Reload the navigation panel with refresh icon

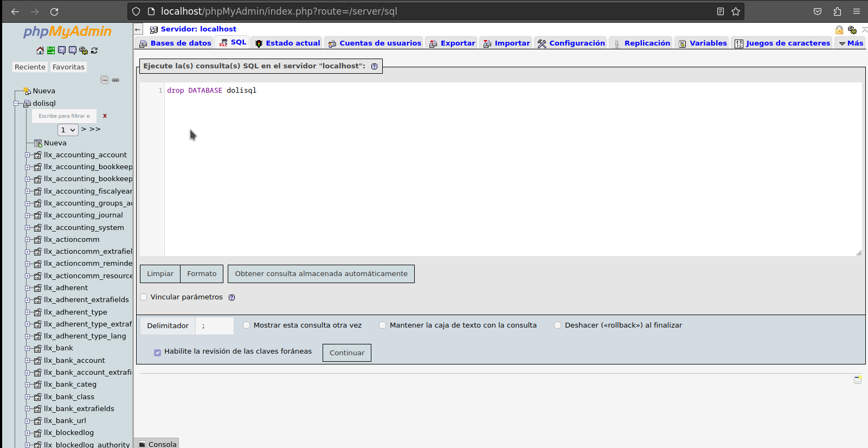(x=94, y=50)
